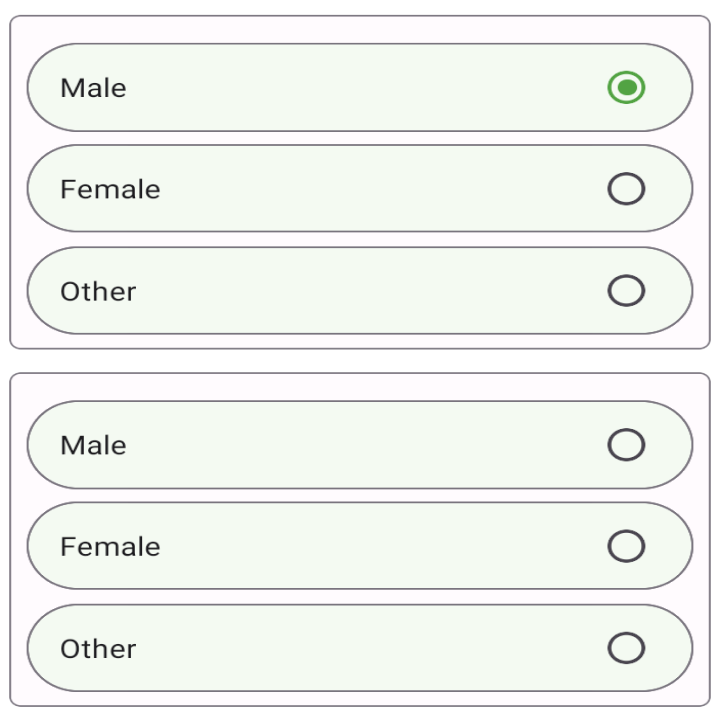Select the unselected Male radio circle in lower group

pyautogui.click(x=626, y=445)
